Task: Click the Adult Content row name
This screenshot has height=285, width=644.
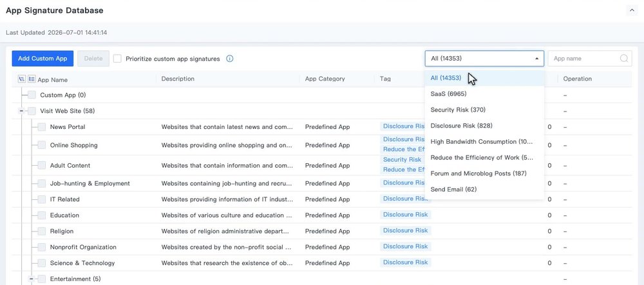Action: click(x=70, y=165)
